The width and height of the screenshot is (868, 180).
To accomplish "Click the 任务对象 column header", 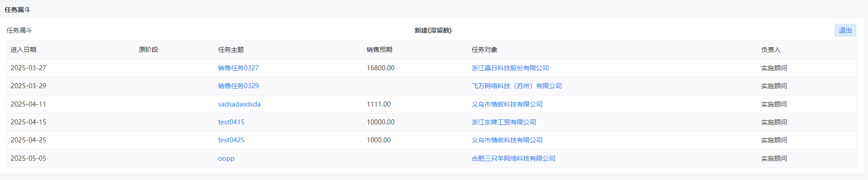I will coord(484,50).
